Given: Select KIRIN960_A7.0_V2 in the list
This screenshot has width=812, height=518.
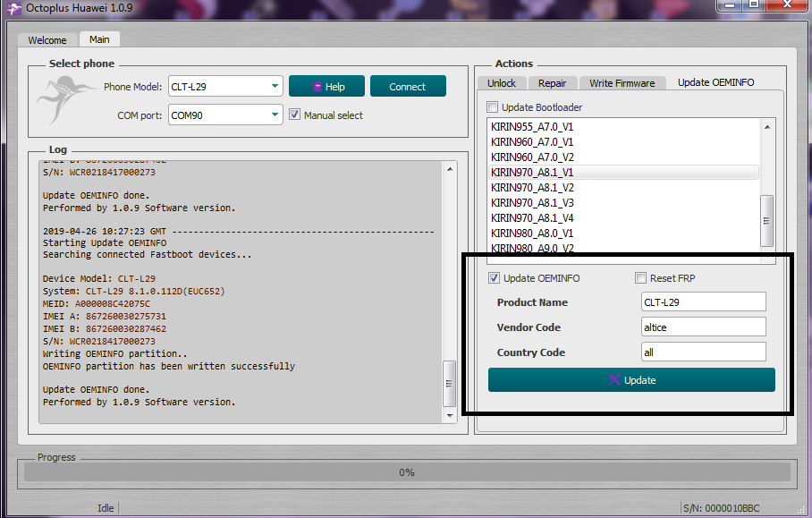Looking at the screenshot, I should pyautogui.click(x=624, y=157).
